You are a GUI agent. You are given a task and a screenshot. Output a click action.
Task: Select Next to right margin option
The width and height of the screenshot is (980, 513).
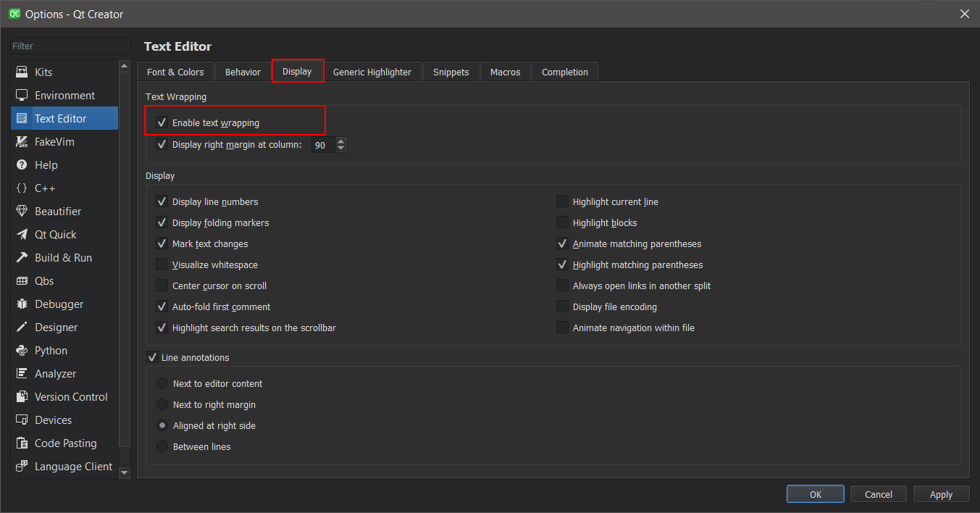click(x=162, y=405)
